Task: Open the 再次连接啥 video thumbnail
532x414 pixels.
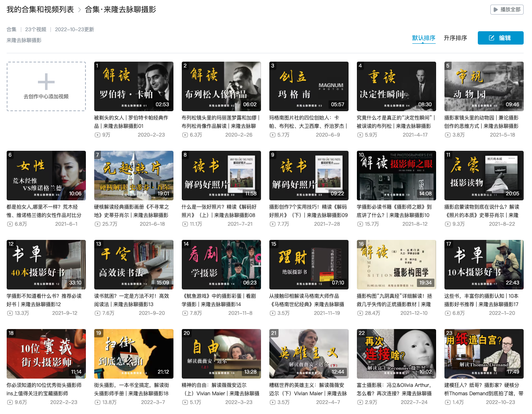Action: (396, 354)
